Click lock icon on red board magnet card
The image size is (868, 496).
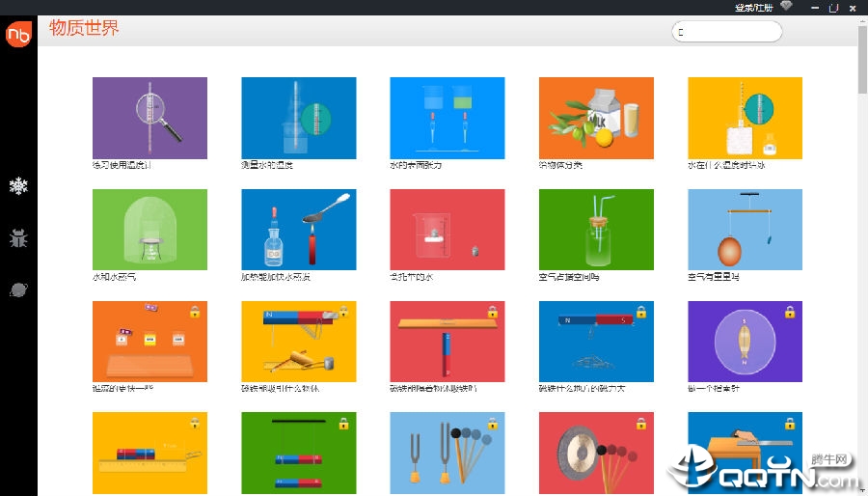(492, 312)
